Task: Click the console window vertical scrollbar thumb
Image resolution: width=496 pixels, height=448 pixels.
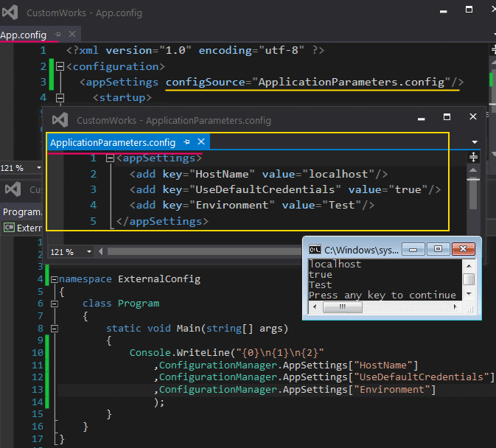Action: (468, 279)
